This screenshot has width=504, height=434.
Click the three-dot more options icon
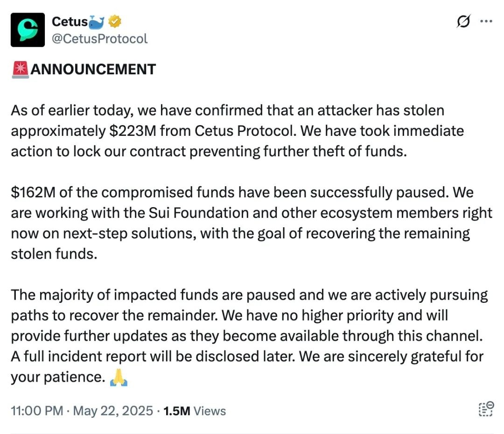486,21
